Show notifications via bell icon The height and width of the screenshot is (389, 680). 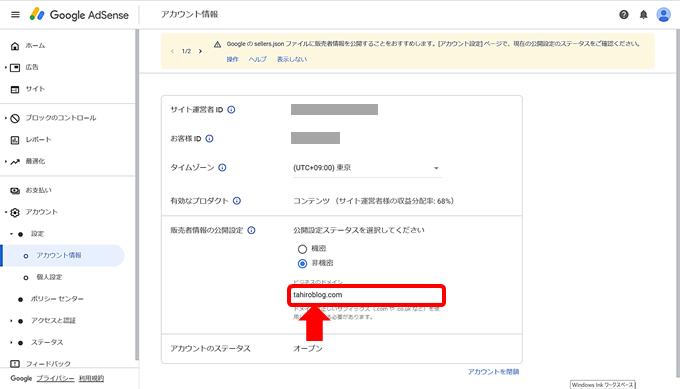point(644,15)
